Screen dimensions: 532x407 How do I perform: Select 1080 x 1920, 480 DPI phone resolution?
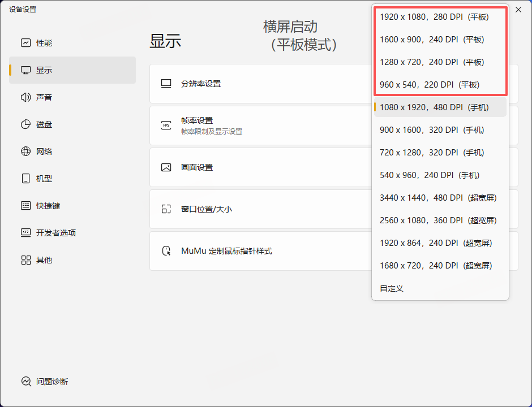[x=440, y=107]
